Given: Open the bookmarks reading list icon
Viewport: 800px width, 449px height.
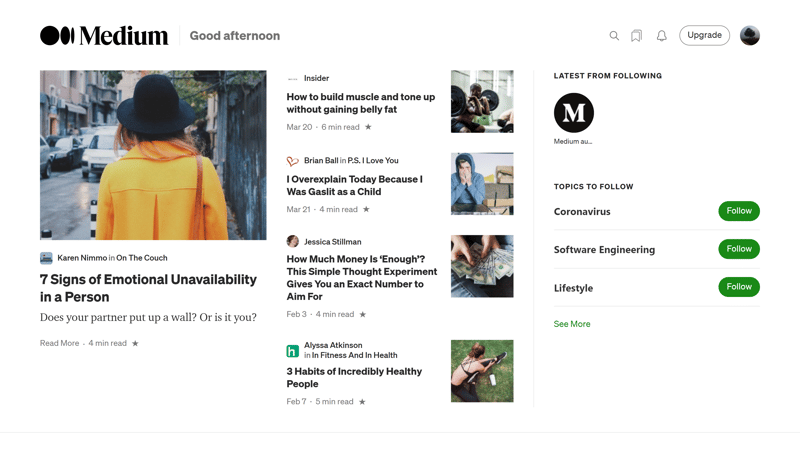Looking at the screenshot, I should (x=636, y=36).
